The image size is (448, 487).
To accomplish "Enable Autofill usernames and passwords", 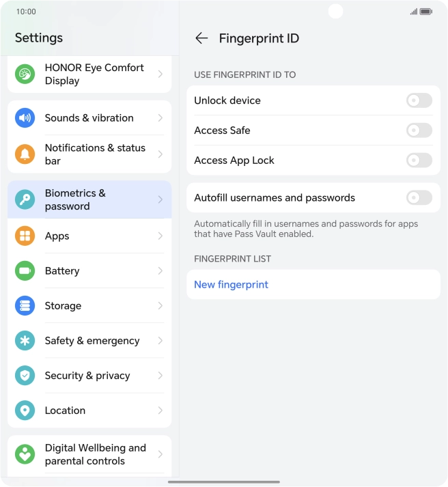I will point(419,198).
